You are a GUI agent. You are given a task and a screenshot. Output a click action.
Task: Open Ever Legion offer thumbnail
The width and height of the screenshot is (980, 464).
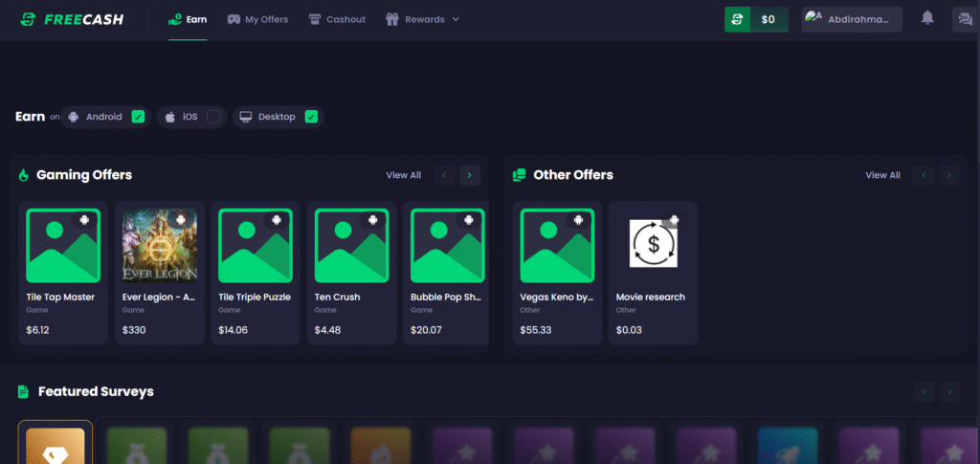tap(160, 246)
